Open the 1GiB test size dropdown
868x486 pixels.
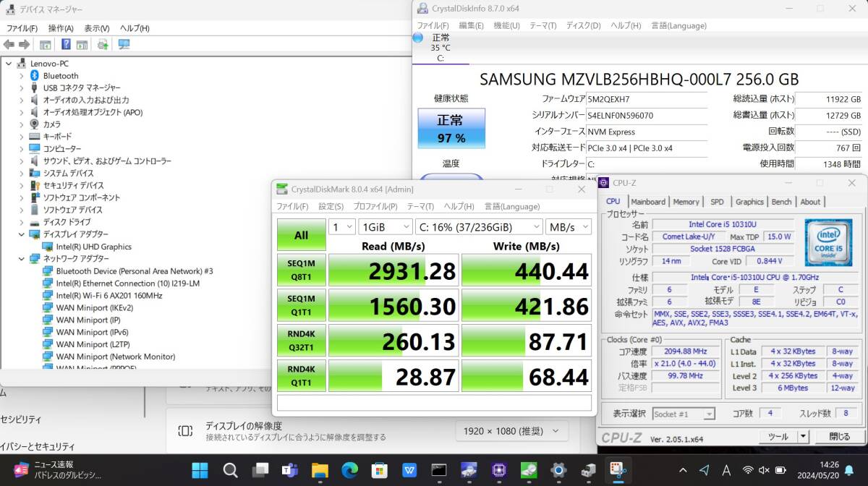click(385, 227)
